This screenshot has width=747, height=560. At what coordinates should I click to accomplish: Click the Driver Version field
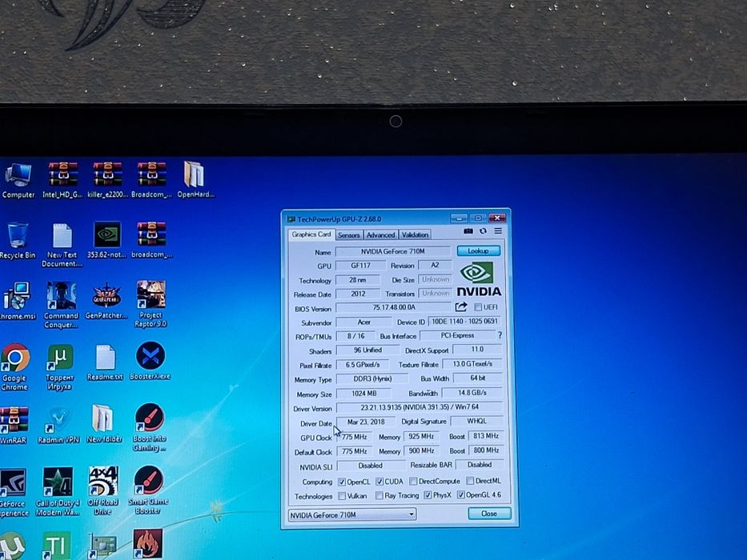(x=420, y=408)
